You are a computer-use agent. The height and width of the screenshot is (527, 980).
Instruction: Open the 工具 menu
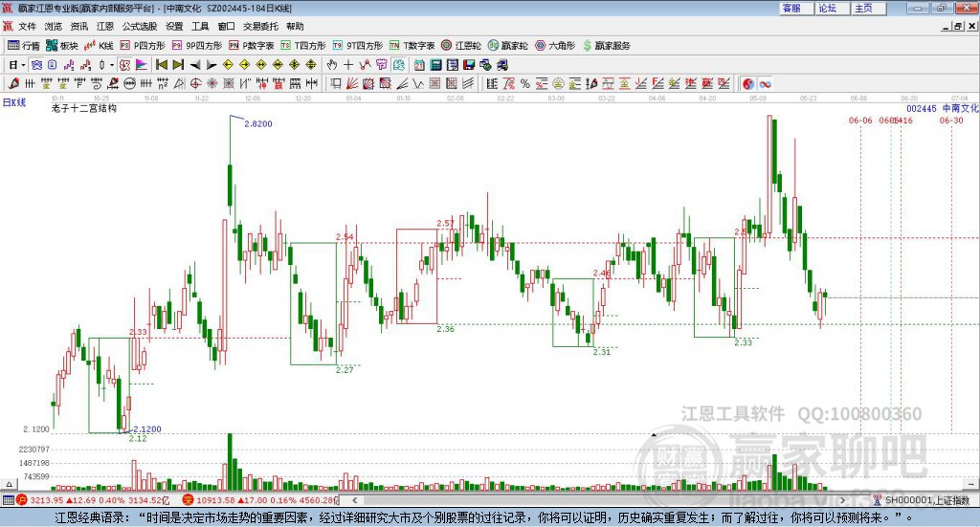point(200,26)
